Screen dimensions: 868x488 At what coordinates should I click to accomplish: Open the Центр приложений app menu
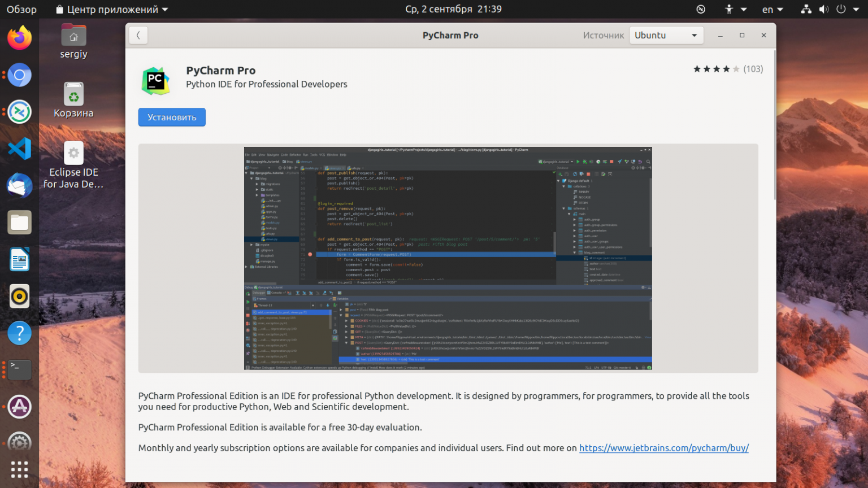pyautogui.click(x=112, y=10)
